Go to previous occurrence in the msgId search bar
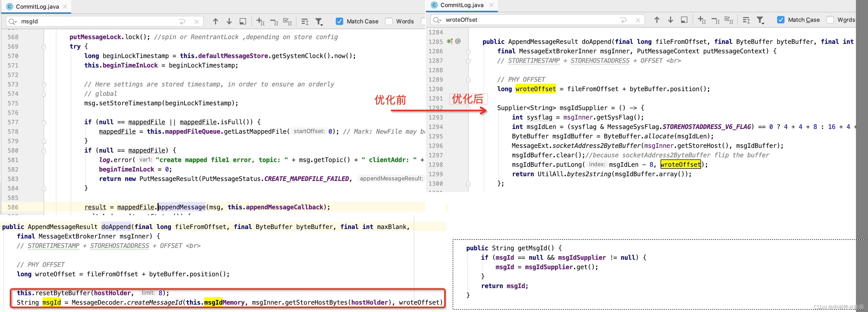This screenshot has width=868, height=312. [x=215, y=21]
